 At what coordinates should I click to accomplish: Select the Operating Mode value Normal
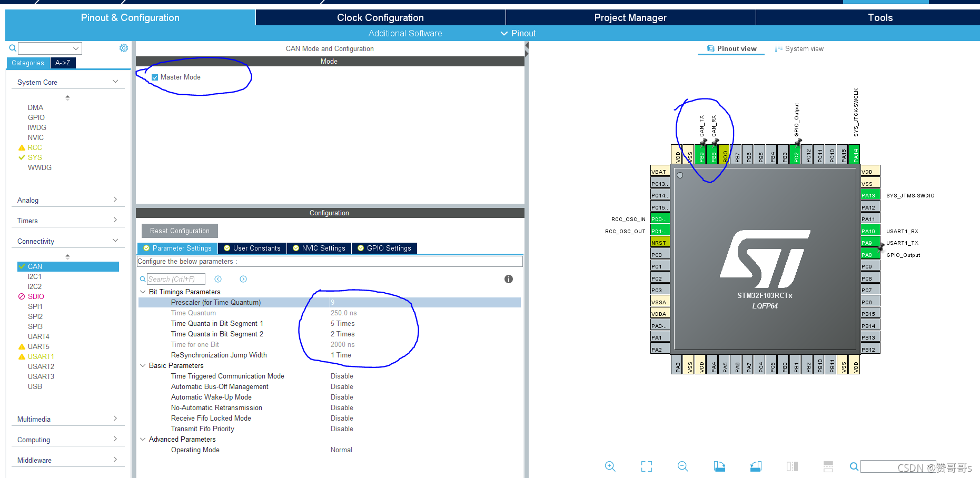[341, 450]
